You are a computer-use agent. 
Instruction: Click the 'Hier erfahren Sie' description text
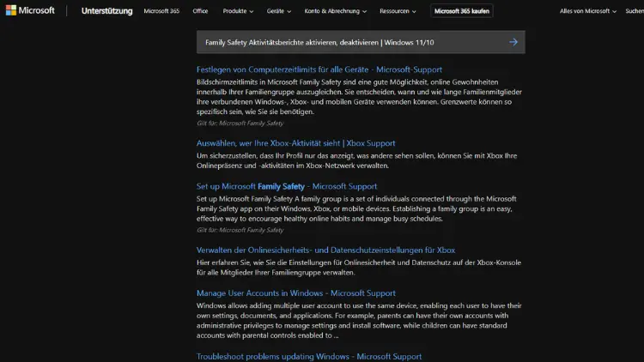(x=359, y=267)
